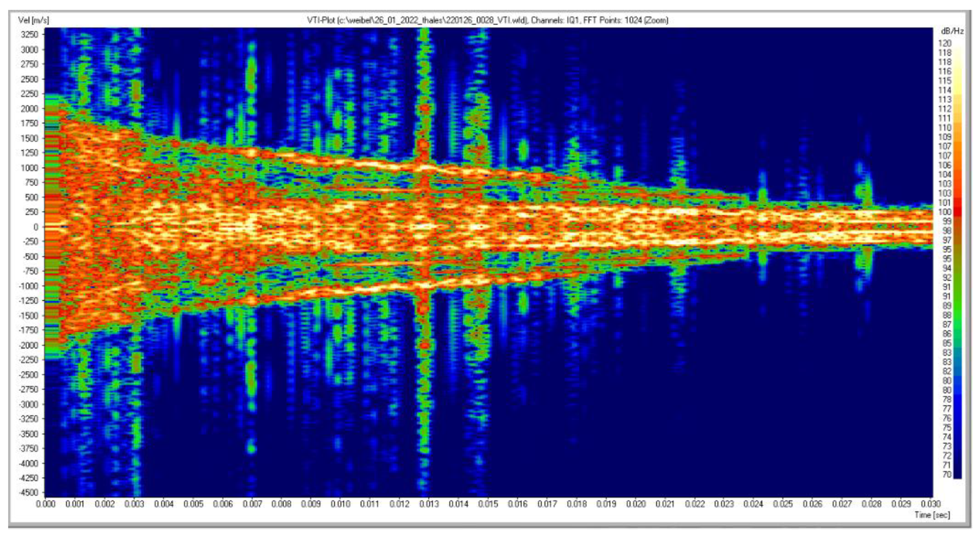Select the 100 red level on color scale
Image resolution: width=980 pixels, height=538 pixels.
pyautogui.click(x=945, y=212)
